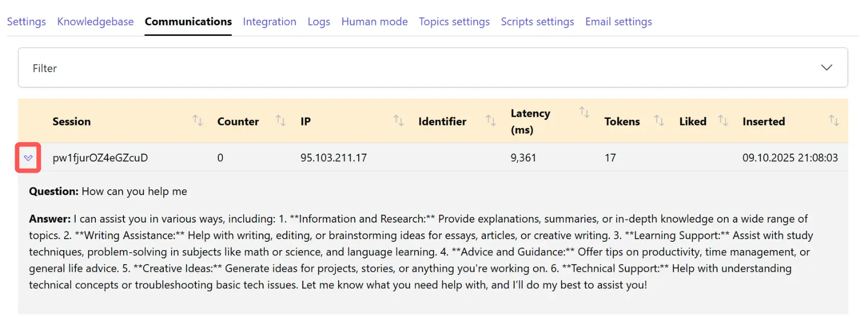This screenshot has height=317, width=868.
Task: Select the Human mode tab
Action: pos(374,22)
